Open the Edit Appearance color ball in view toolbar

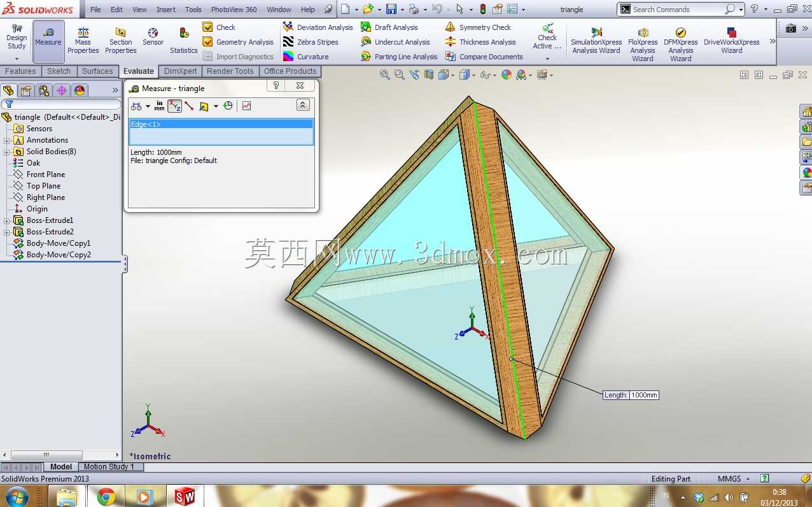coord(507,75)
